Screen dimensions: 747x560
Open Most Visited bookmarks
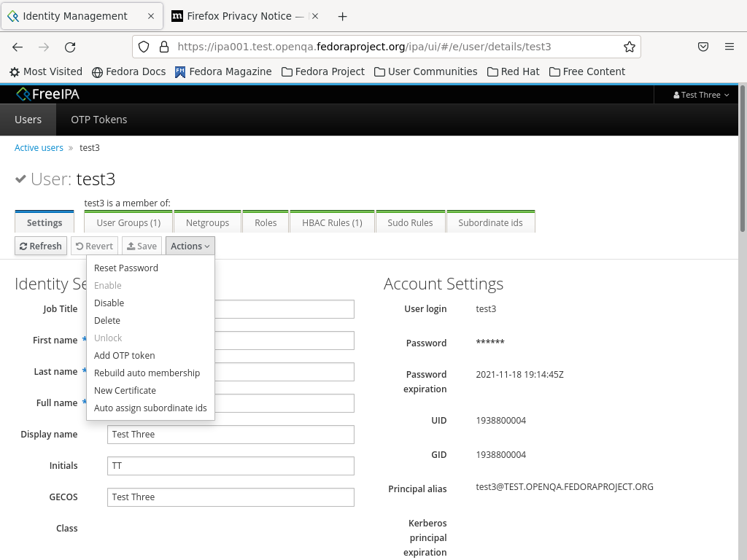coord(46,71)
